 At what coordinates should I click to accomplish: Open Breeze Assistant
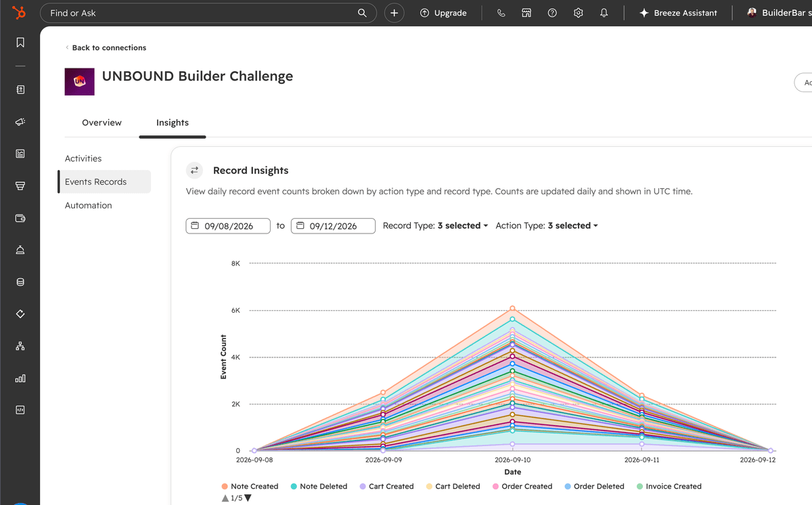(x=679, y=13)
